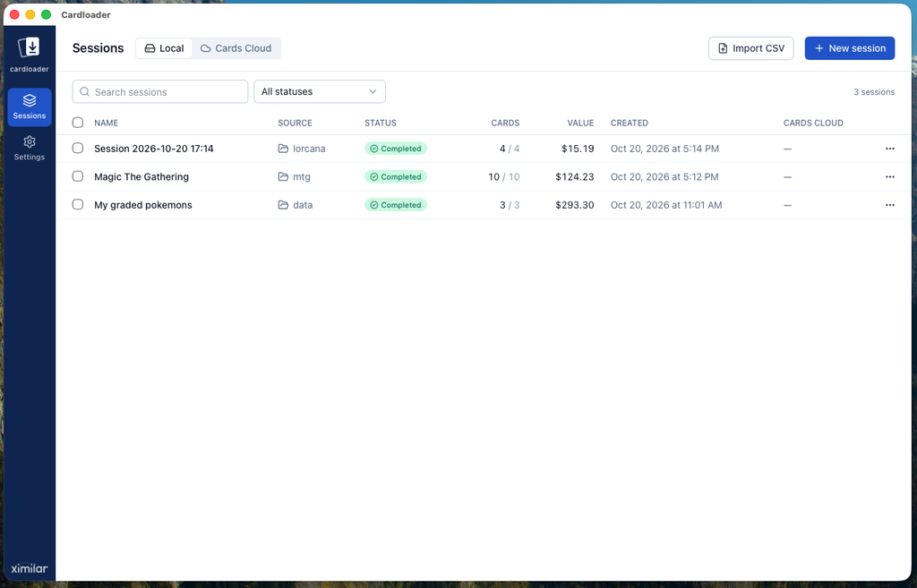Click the STATUS column header
The image size is (917, 588).
(380, 123)
